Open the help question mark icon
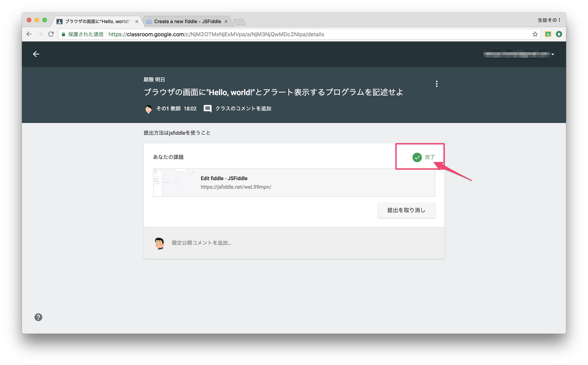 38,317
